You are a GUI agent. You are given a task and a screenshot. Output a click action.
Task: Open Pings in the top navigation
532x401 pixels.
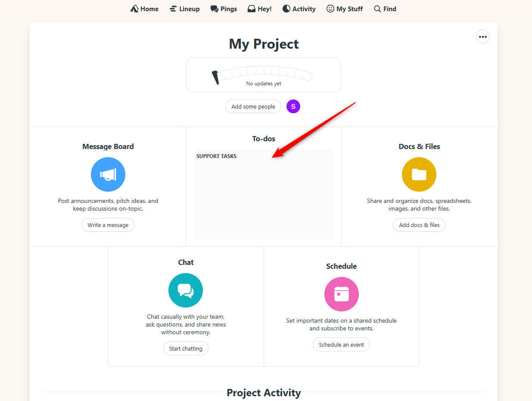pyautogui.click(x=224, y=9)
